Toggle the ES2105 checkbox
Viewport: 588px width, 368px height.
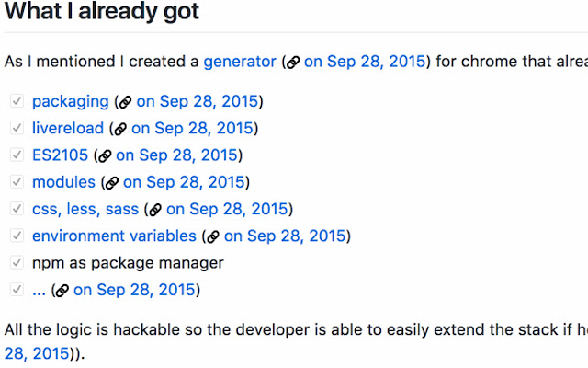point(17,155)
